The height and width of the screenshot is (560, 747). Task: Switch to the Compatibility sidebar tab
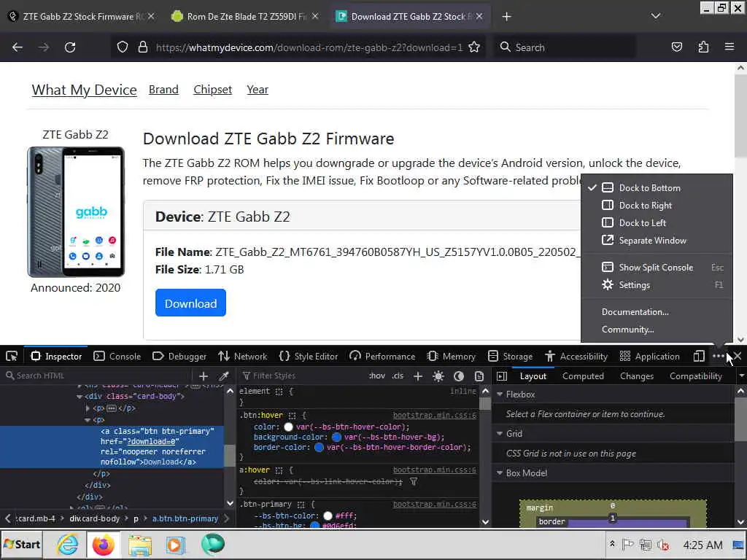pyautogui.click(x=695, y=376)
